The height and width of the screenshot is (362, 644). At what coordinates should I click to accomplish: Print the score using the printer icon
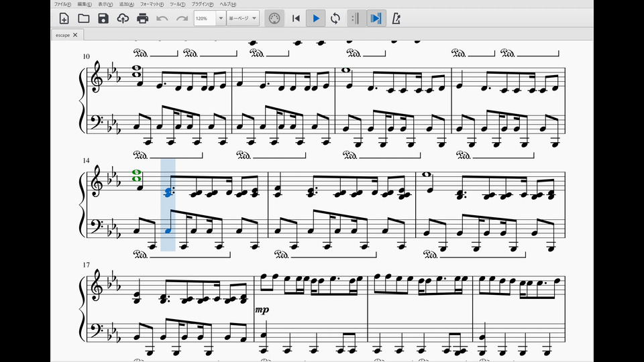(x=142, y=19)
